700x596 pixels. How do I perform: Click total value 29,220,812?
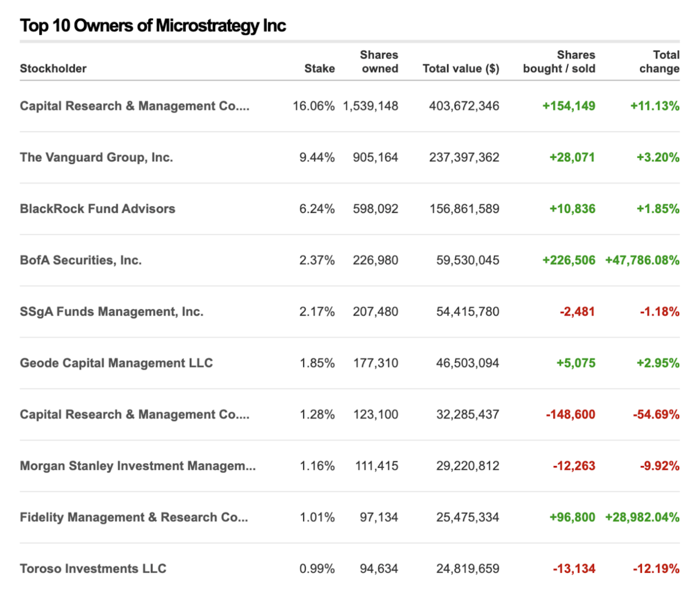point(467,466)
